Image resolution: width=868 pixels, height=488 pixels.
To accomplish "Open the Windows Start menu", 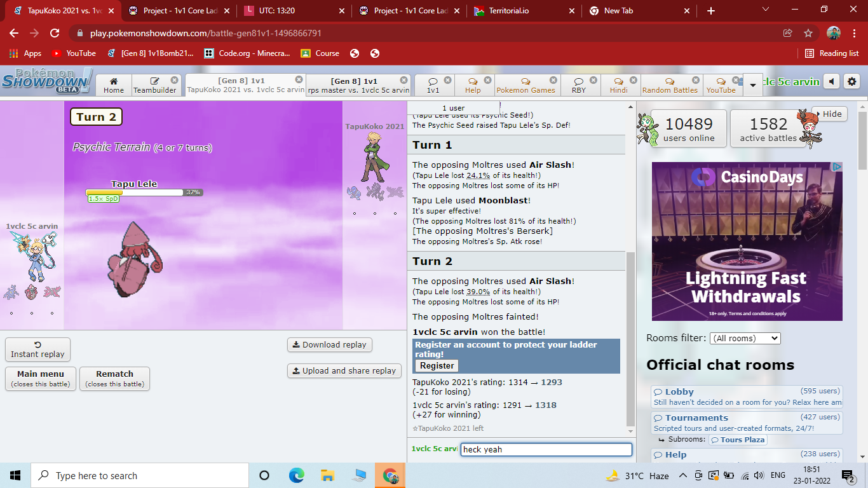I will click(15, 475).
